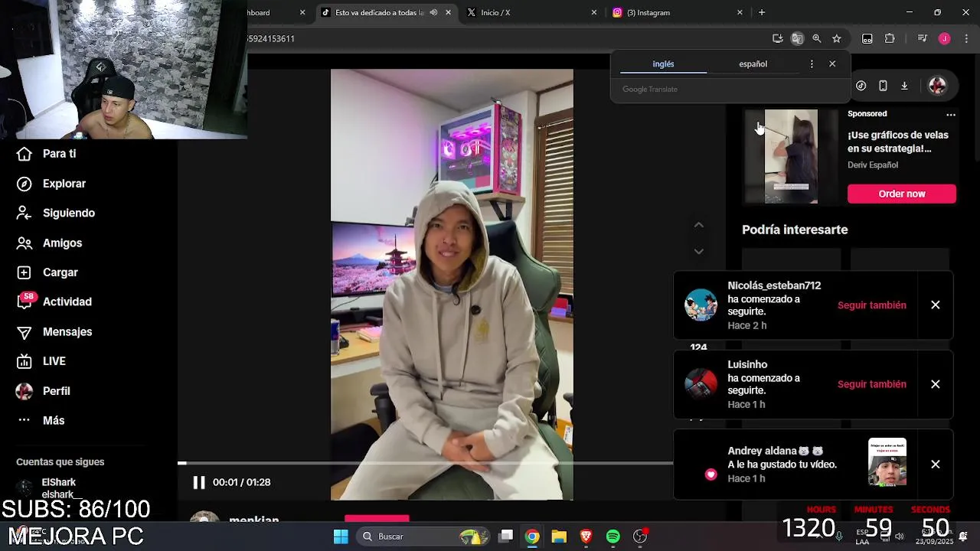Go to the Siguiendo feed
This screenshot has width=980, height=551.
click(57, 213)
